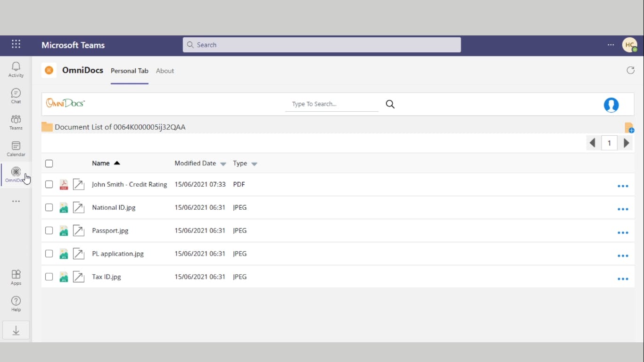Image resolution: width=644 pixels, height=362 pixels.
Task: Check the PL application.jpg row
Action: (49, 254)
